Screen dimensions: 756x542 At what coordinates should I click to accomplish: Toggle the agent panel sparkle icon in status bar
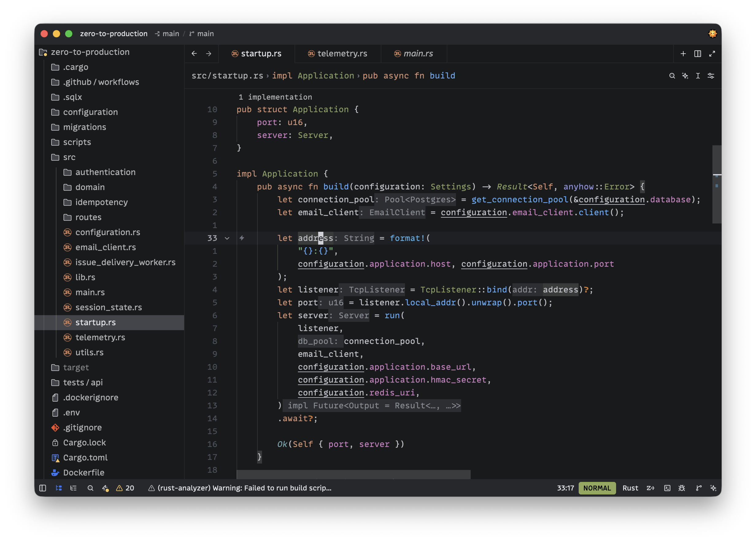pyautogui.click(x=713, y=488)
